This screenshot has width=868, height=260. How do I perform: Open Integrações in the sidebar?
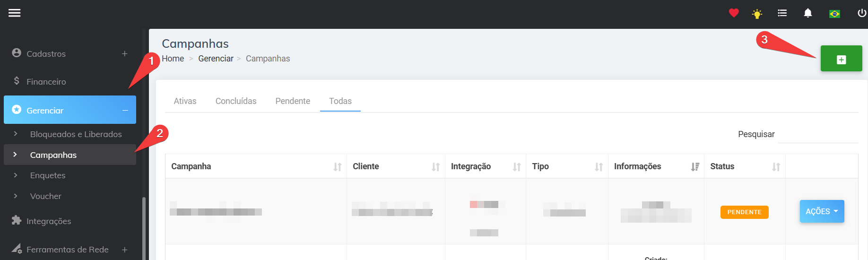tap(48, 221)
